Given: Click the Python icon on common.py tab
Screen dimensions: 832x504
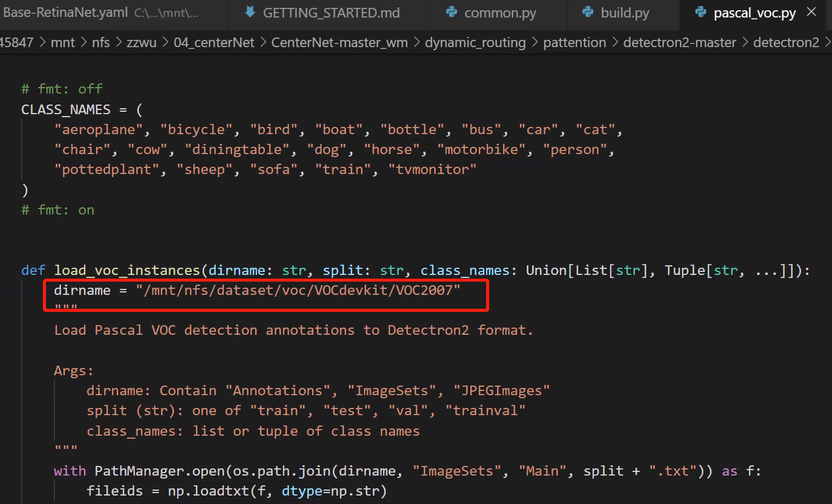Looking at the screenshot, I should (x=450, y=13).
